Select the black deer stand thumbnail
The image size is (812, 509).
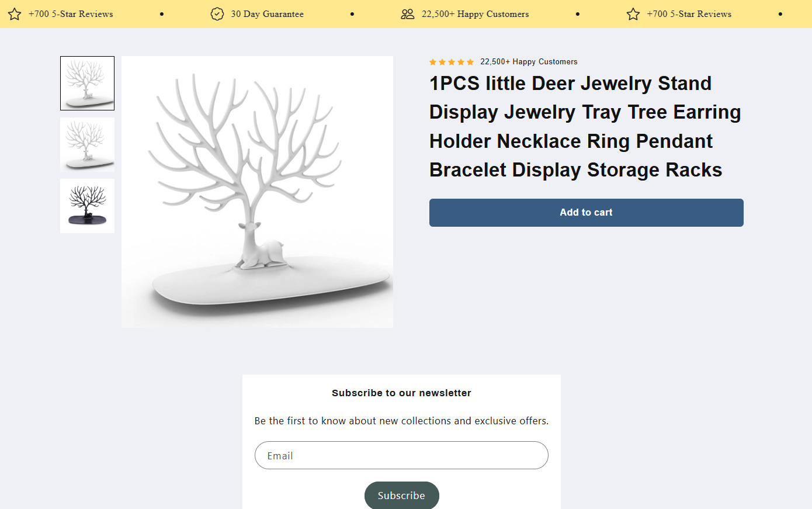click(x=87, y=206)
